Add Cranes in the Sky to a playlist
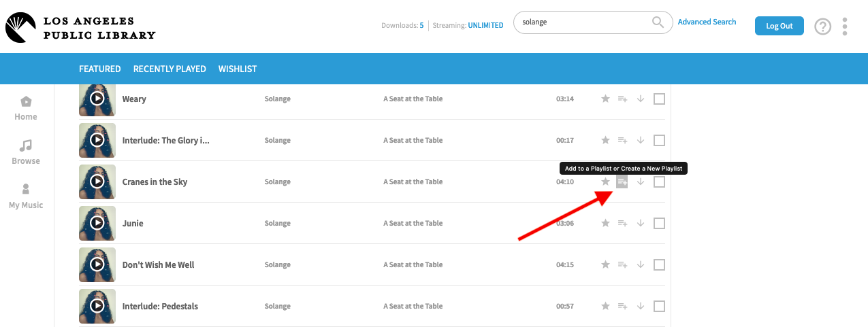This screenshot has width=868, height=327. [622, 182]
